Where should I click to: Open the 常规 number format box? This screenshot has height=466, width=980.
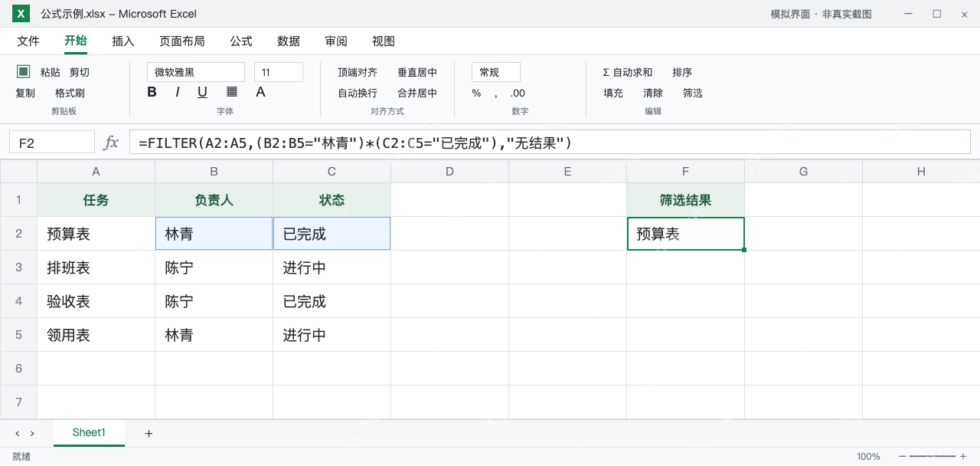(x=496, y=72)
